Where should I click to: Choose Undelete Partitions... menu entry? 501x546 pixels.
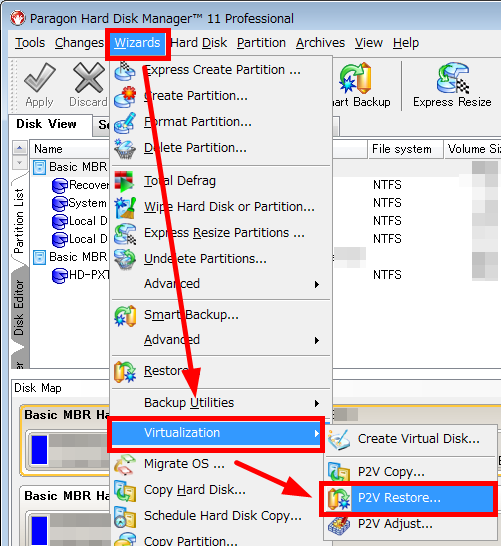[x=221, y=259]
